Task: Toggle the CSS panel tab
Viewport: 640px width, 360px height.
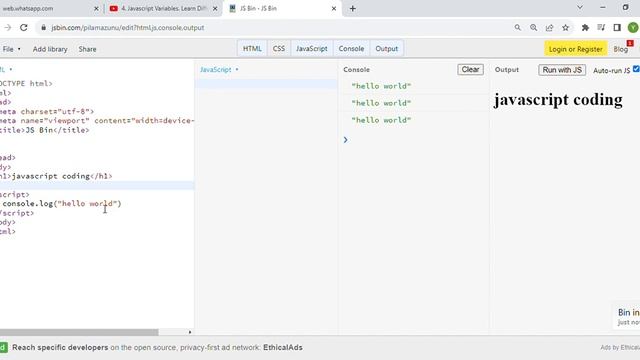Action: 279,49
